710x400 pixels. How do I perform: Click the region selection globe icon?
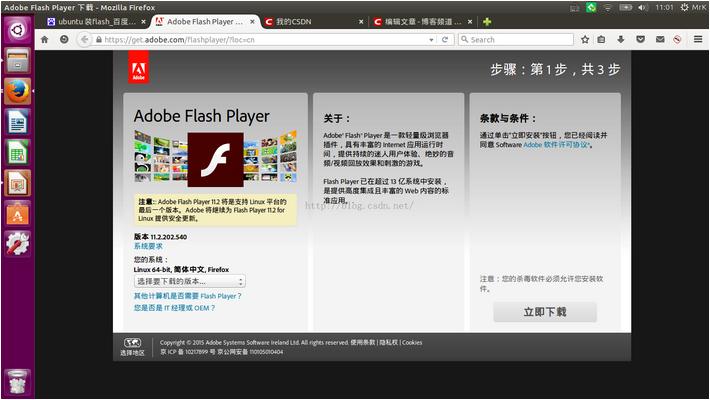click(x=132, y=342)
